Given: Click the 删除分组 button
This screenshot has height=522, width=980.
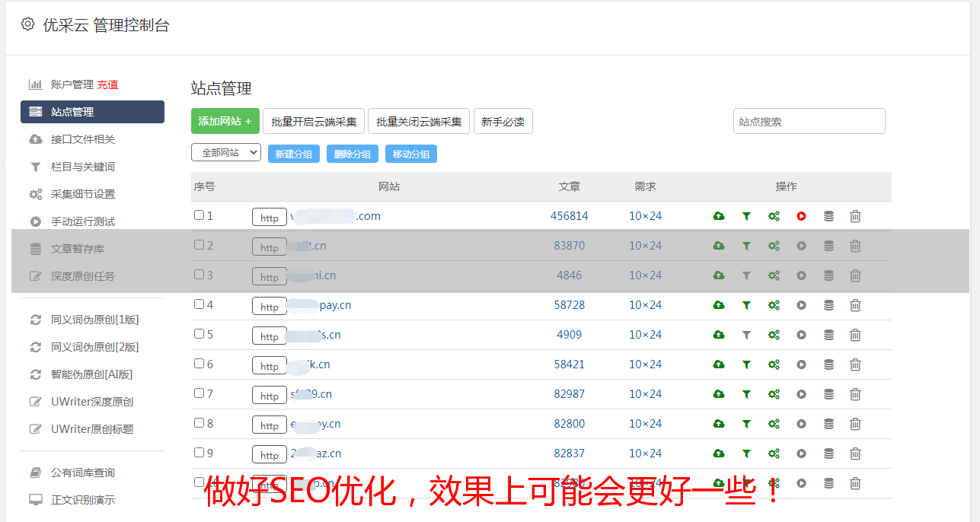Looking at the screenshot, I should pos(353,154).
